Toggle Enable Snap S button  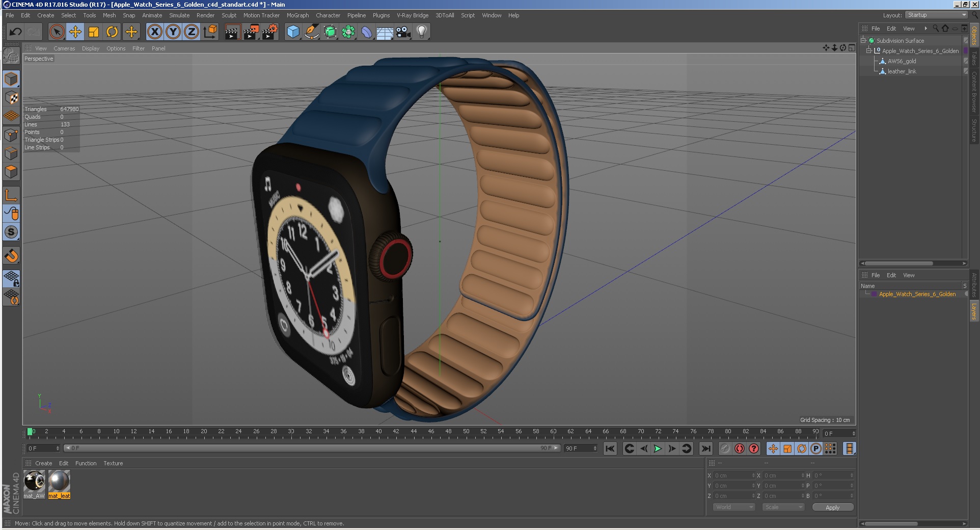click(x=11, y=232)
